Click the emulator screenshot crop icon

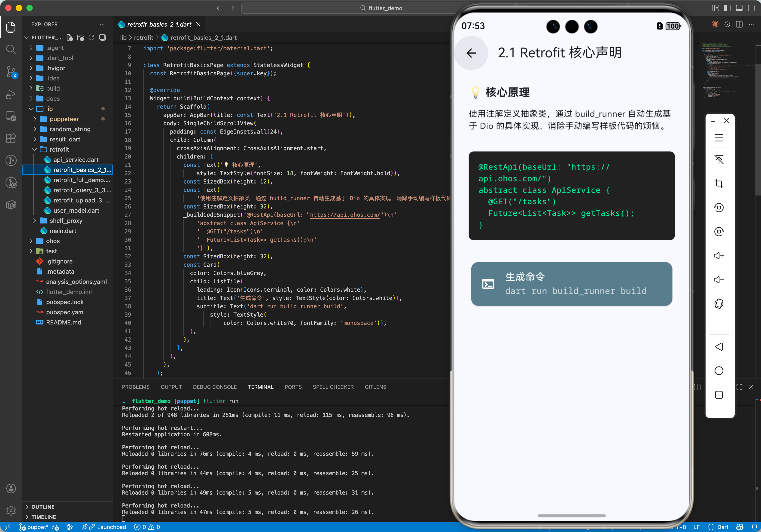coord(718,184)
